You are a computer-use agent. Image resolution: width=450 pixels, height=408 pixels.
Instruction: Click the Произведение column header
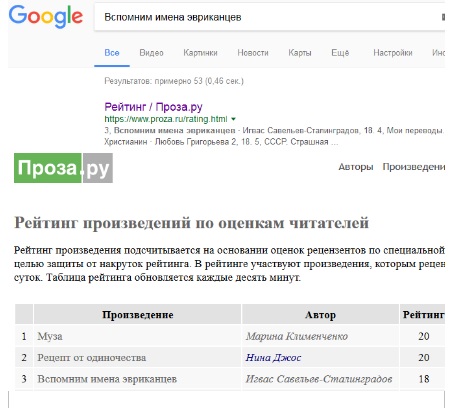tap(137, 314)
